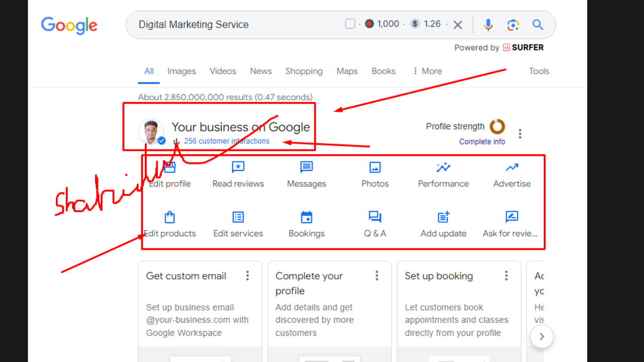Open the 256 customer interactions link
The height and width of the screenshot is (362, 644).
tap(227, 141)
